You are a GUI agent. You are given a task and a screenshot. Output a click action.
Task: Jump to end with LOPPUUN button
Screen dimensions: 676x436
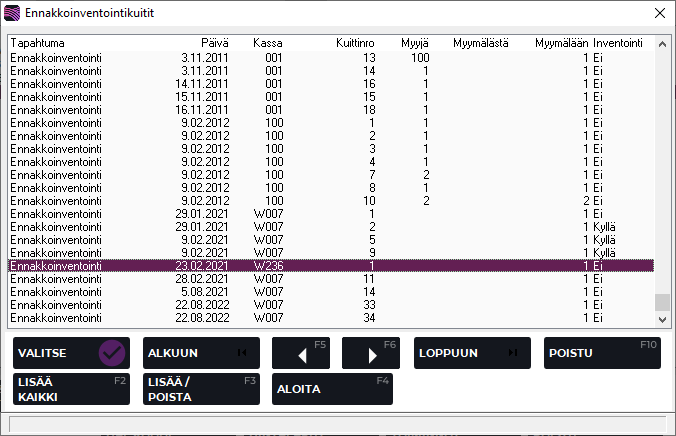click(472, 353)
